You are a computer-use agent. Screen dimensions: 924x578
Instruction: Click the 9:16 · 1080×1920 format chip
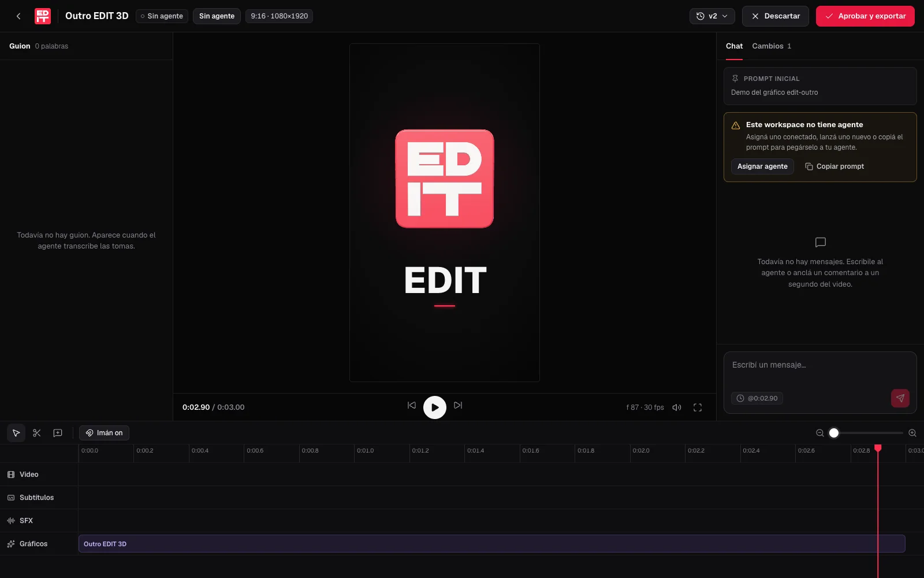[x=280, y=16]
